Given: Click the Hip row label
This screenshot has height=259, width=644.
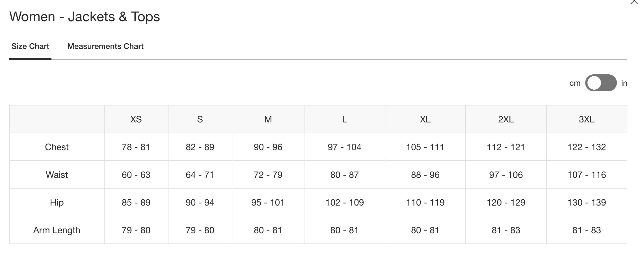Looking at the screenshot, I should click(x=57, y=202).
